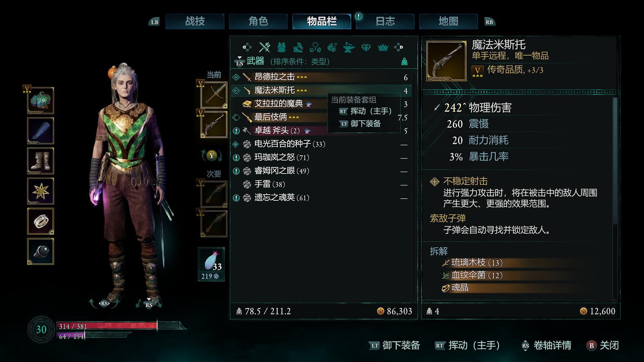Click the item description panel scrollbar
This screenshot has height=362, width=644.
click(615, 198)
